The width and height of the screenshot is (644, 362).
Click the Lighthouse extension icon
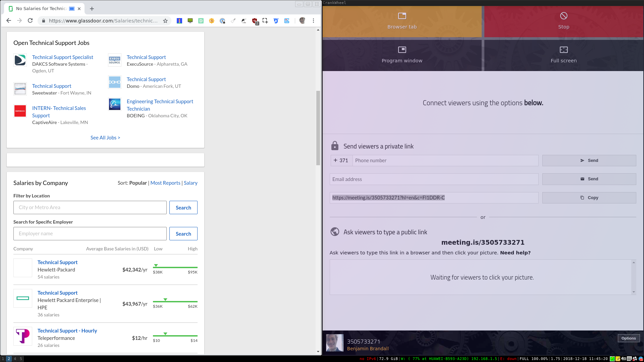point(179,21)
